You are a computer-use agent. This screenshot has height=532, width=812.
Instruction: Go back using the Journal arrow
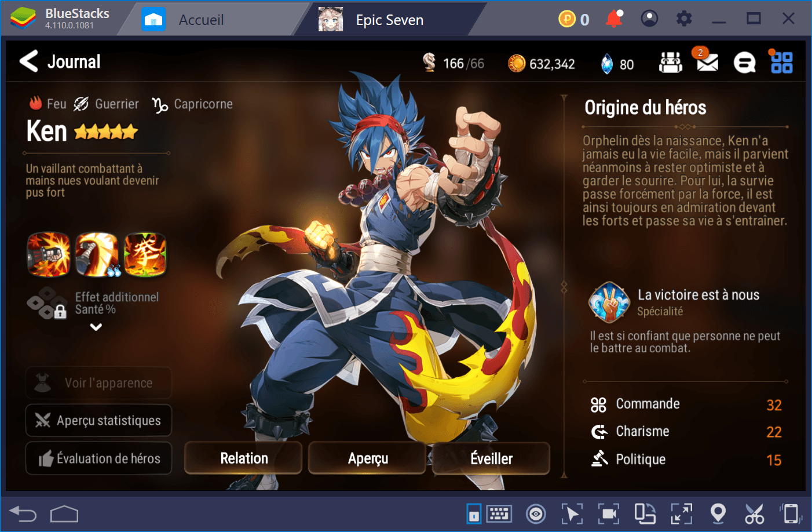[x=28, y=61]
